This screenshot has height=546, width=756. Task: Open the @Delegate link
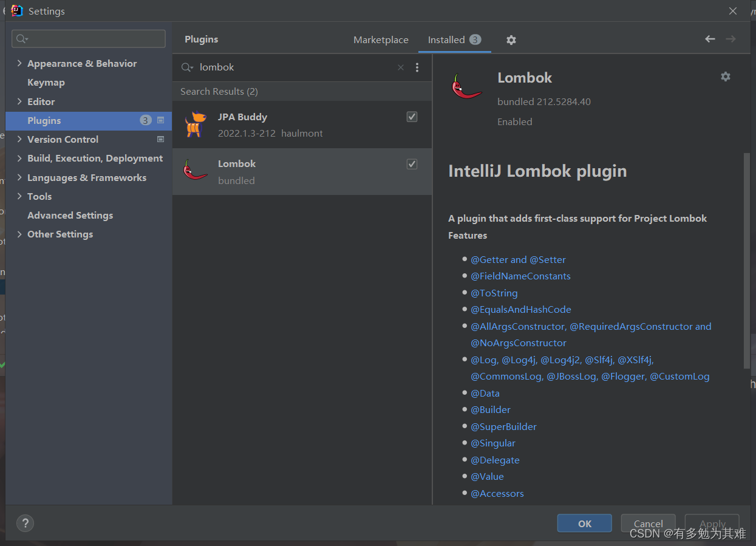point(495,460)
